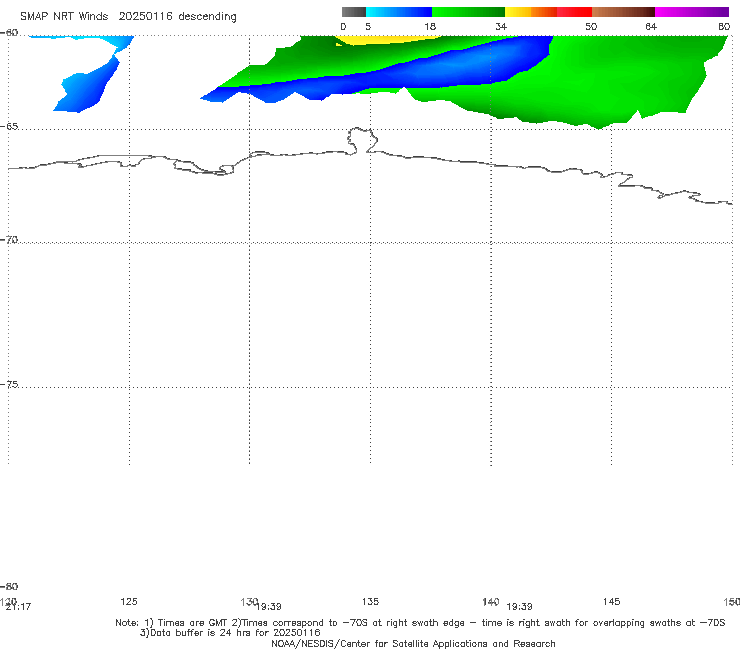The height and width of the screenshot is (650, 740).
Task: Click the swath time '21:17'
Action: click(x=18, y=607)
